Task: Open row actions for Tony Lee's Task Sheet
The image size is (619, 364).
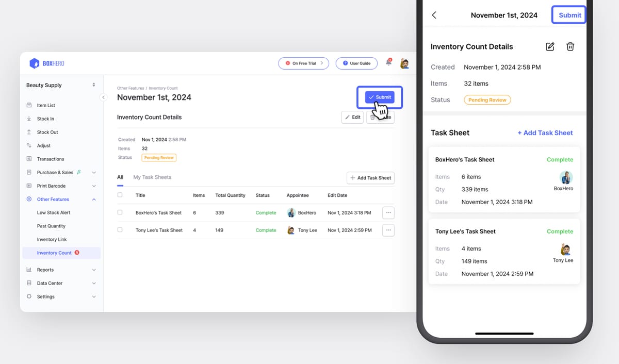Action: (x=388, y=230)
